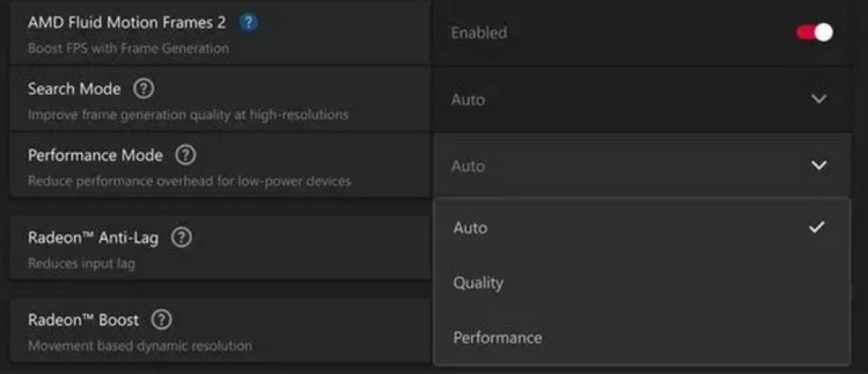Open the Radeon Boost help icon
This screenshot has width=868, height=374.
162,319
